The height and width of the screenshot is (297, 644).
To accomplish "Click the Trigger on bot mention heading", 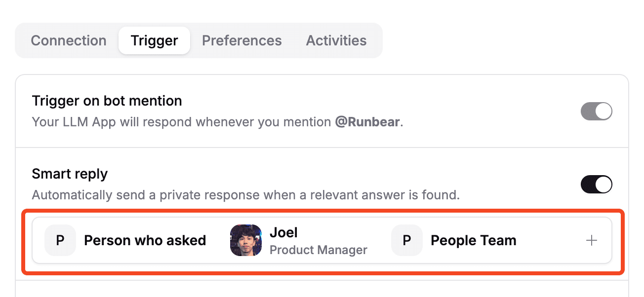I will click(x=107, y=101).
